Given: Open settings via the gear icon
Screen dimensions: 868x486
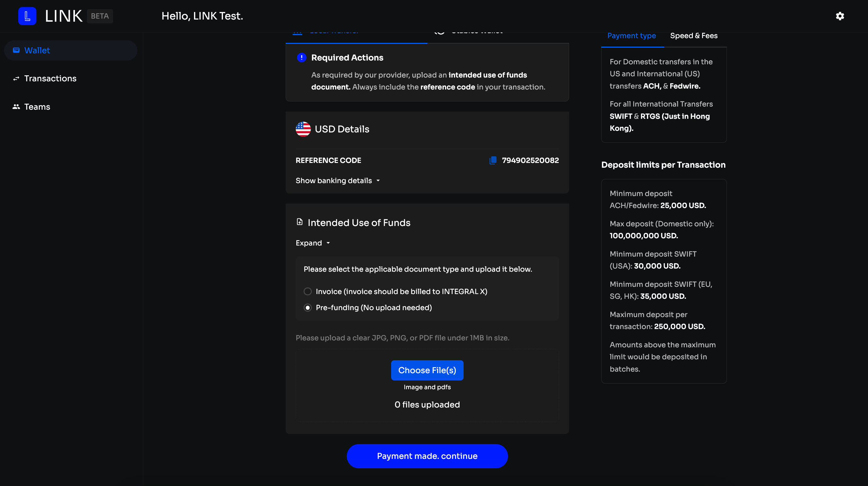Looking at the screenshot, I should coord(840,16).
